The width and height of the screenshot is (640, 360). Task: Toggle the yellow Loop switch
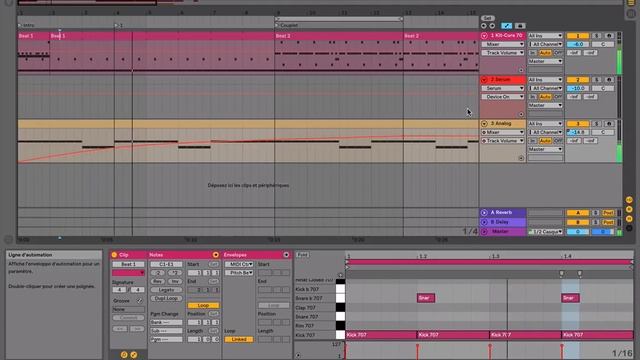click(x=203, y=305)
